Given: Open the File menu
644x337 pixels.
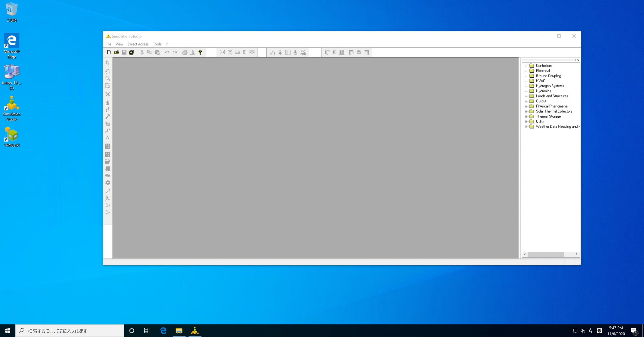Looking at the screenshot, I should click(x=108, y=44).
